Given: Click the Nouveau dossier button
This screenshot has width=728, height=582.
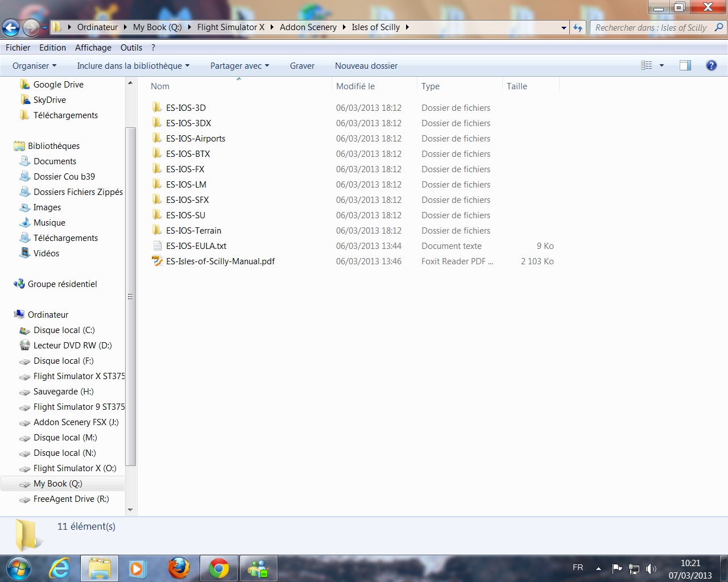Looking at the screenshot, I should [x=366, y=66].
